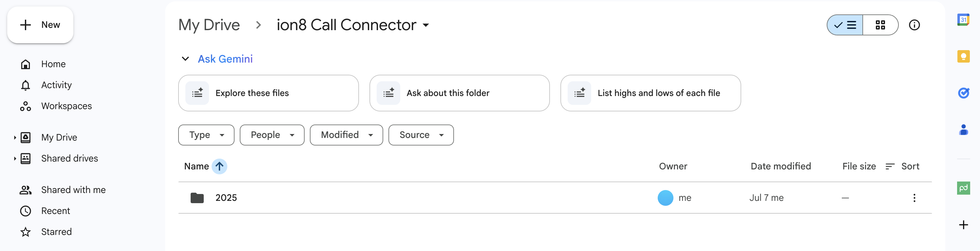Open more actions for 2025 folder

coord(914,198)
